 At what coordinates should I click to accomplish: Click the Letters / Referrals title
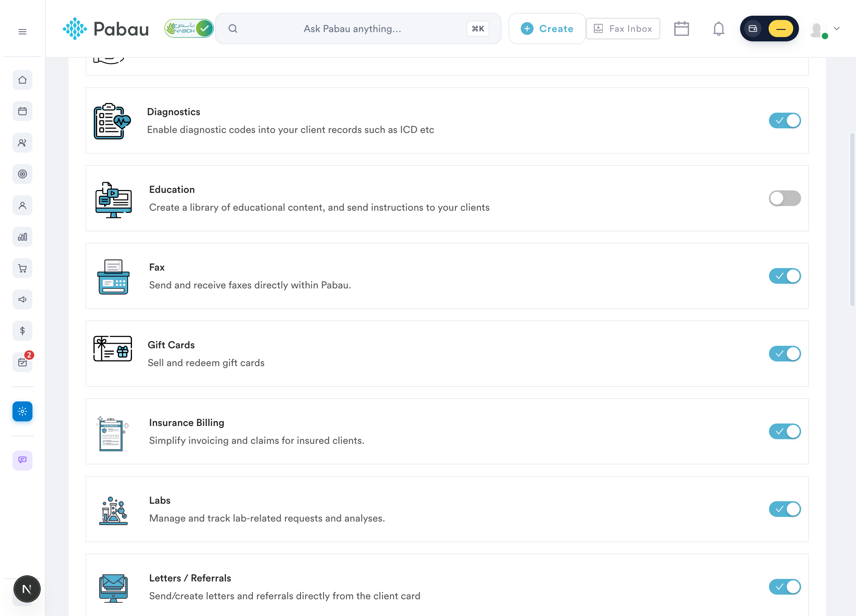coord(190,578)
